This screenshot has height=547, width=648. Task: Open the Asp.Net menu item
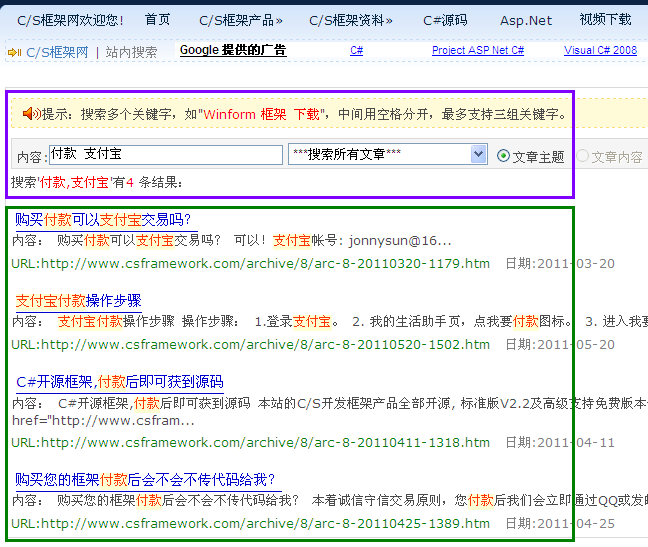(526, 20)
